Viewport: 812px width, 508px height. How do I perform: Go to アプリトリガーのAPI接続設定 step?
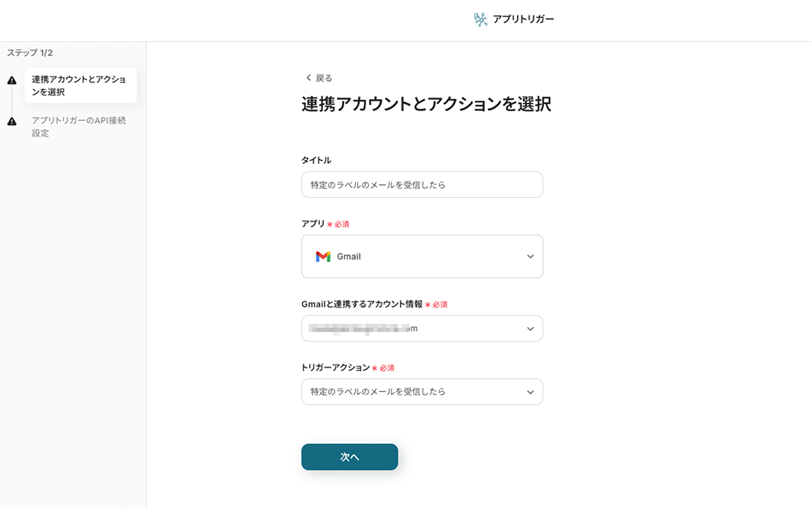tap(79, 127)
